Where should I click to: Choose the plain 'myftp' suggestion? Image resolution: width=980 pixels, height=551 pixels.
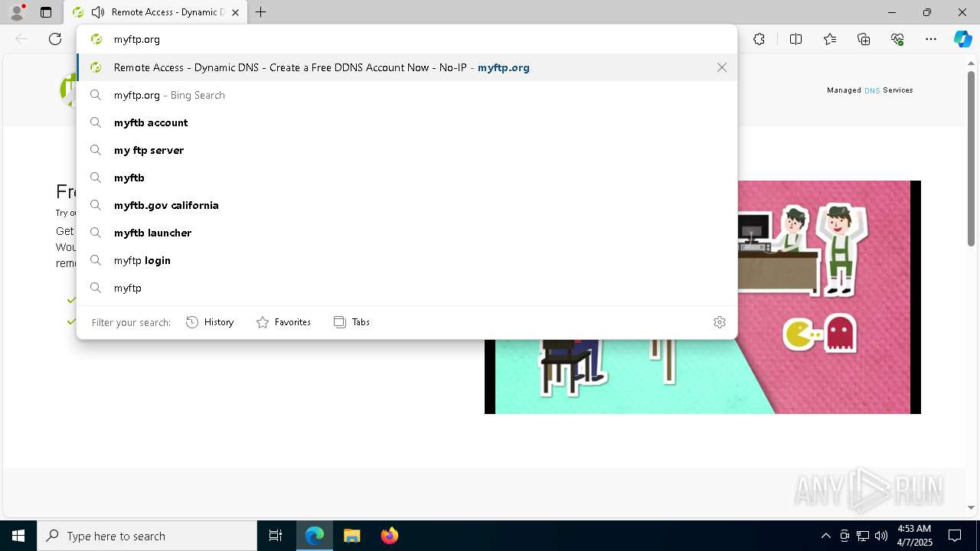(407, 288)
